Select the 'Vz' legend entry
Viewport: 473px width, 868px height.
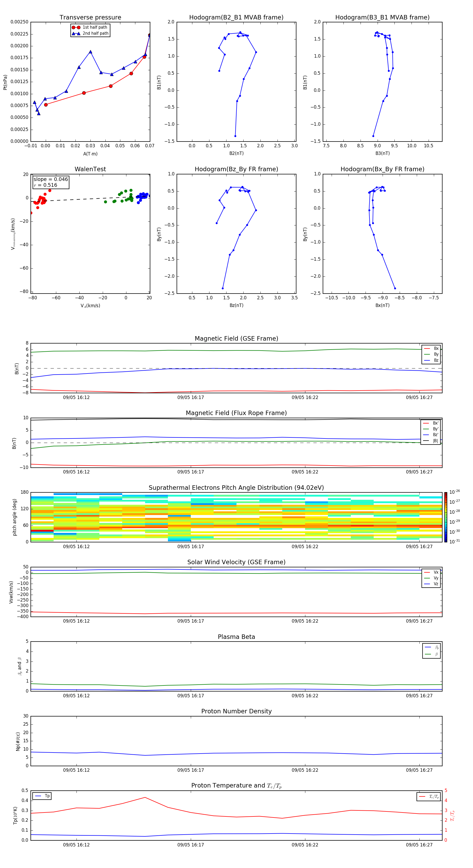tap(431, 584)
